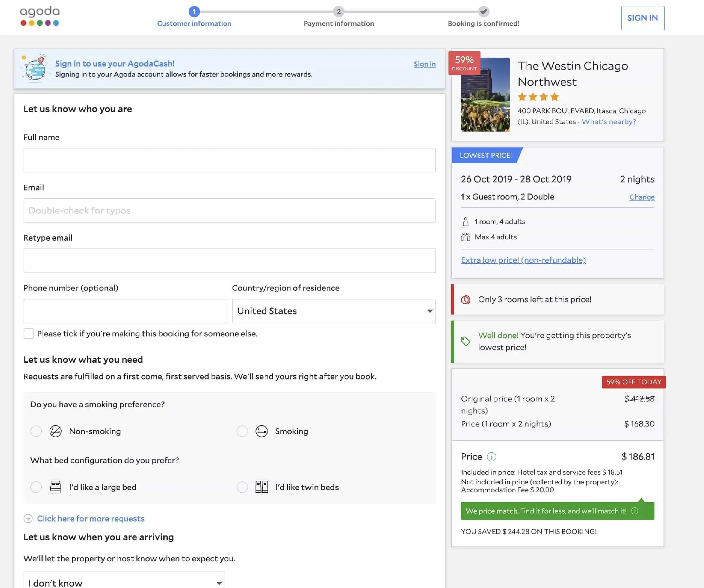Click the '2 nights' text
Image resolution: width=704 pixels, height=588 pixels.
(637, 179)
